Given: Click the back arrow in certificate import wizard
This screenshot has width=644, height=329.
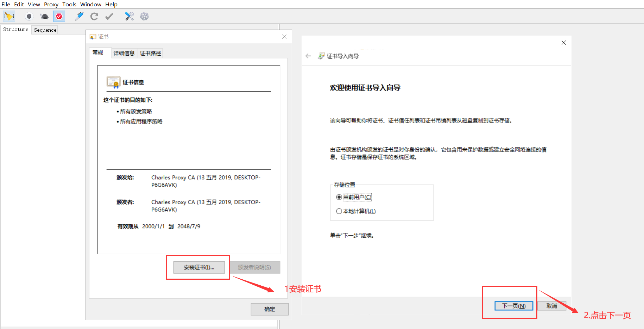Looking at the screenshot, I should (308, 56).
